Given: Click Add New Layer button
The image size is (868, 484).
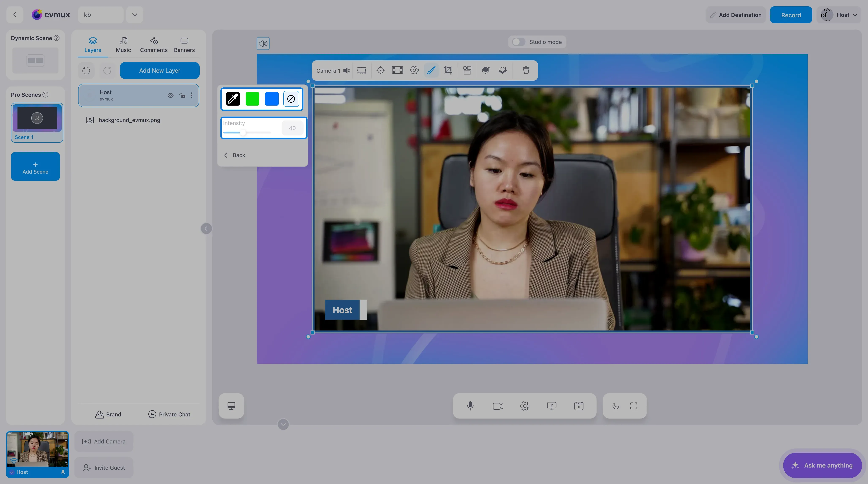Looking at the screenshot, I should click(160, 71).
